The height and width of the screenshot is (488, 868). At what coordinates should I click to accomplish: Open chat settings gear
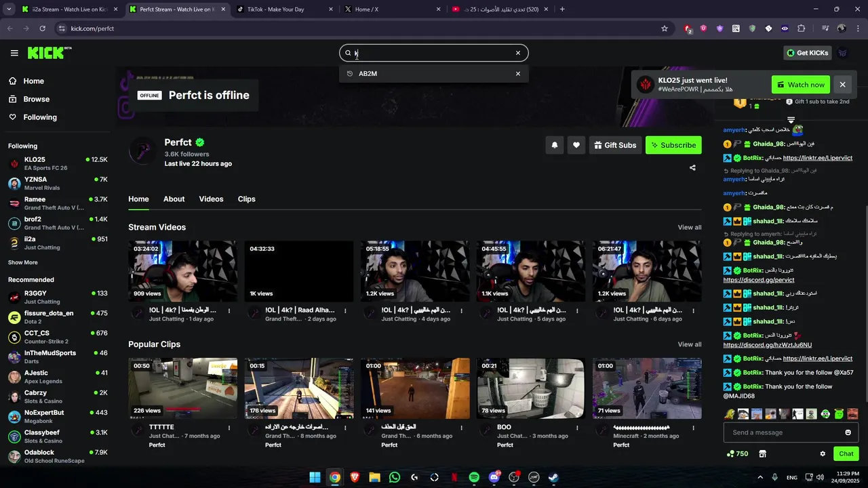[x=823, y=454]
